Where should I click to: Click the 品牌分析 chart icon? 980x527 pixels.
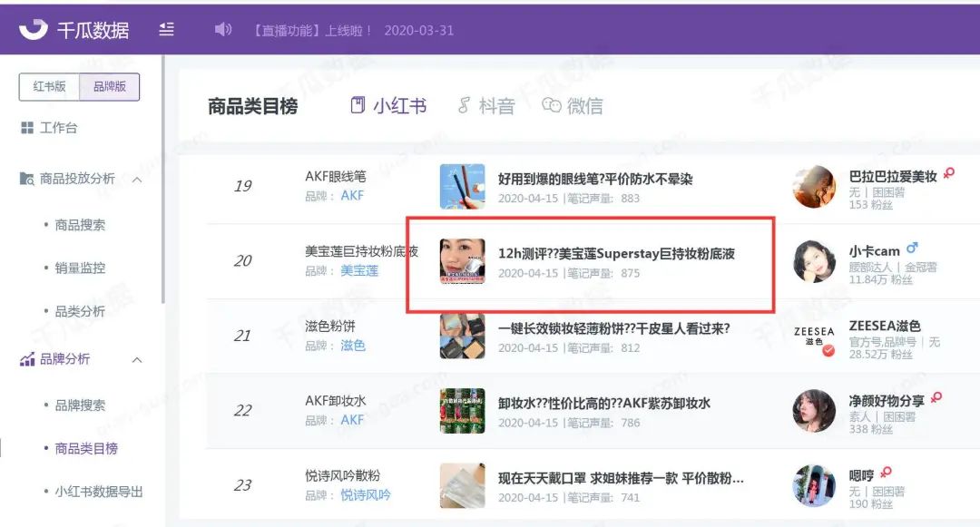(x=27, y=359)
